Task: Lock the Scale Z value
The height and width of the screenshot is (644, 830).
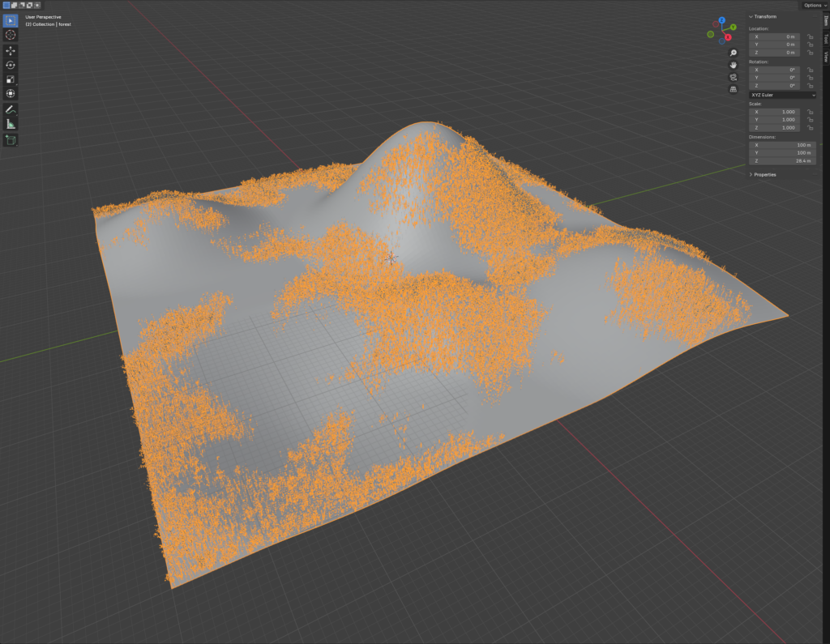Action: coord(810,128)
